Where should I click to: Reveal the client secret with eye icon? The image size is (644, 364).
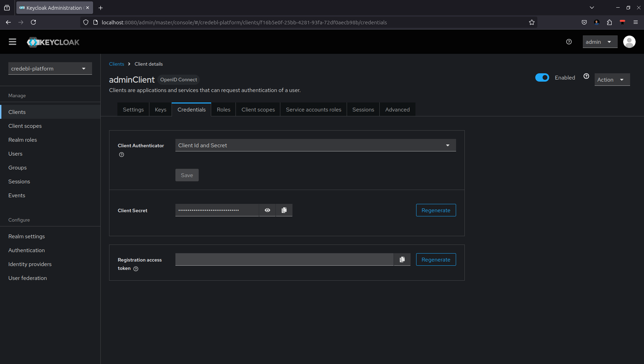coord(267,210)
